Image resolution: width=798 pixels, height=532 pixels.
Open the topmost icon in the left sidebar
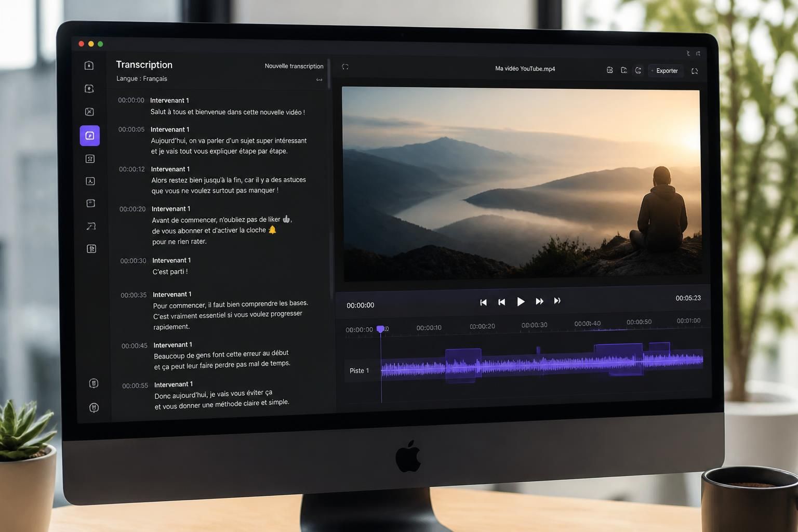pyautogui.click(x=89, y=65)
